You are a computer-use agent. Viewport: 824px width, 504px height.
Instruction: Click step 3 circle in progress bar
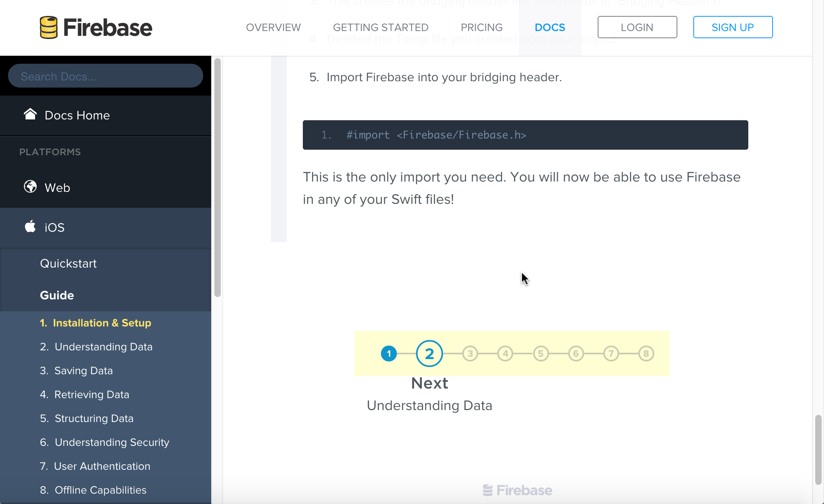point(470,354)
